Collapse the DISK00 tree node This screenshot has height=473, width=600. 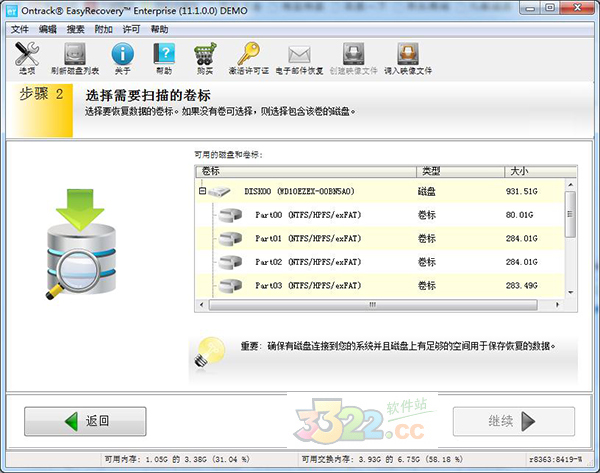202,191
